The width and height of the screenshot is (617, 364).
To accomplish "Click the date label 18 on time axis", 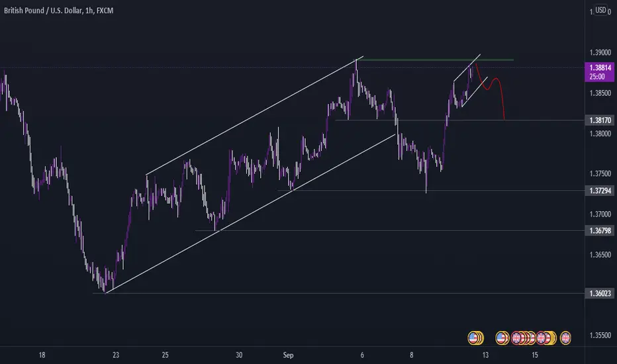I will click(42, 355).
